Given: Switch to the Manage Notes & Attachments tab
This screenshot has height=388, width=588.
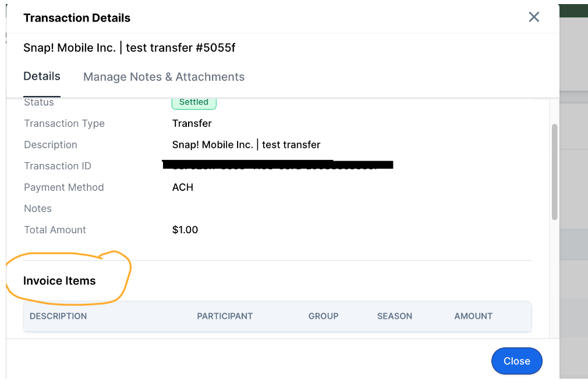Looking at the screenshot, I should (x=164, y=77).
